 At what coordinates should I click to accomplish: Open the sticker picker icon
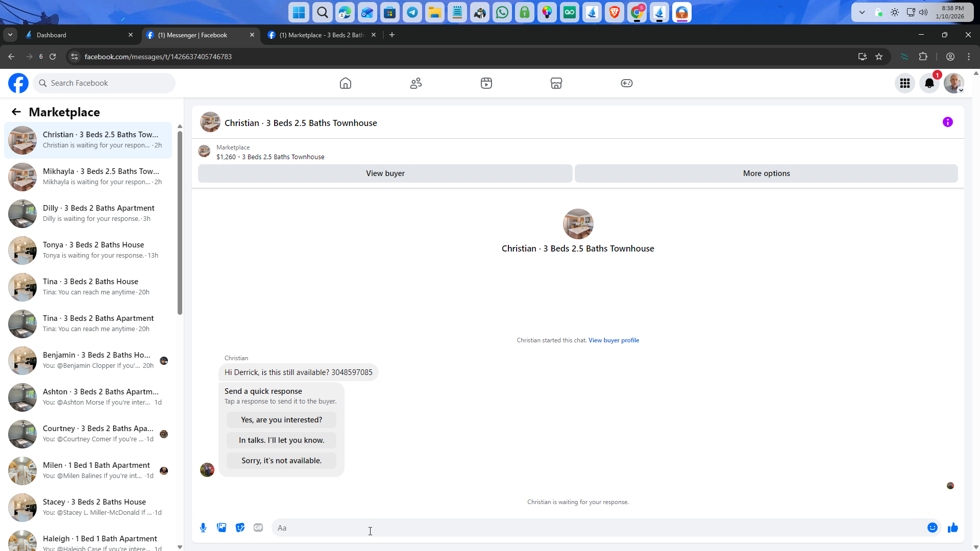[240, 528]
